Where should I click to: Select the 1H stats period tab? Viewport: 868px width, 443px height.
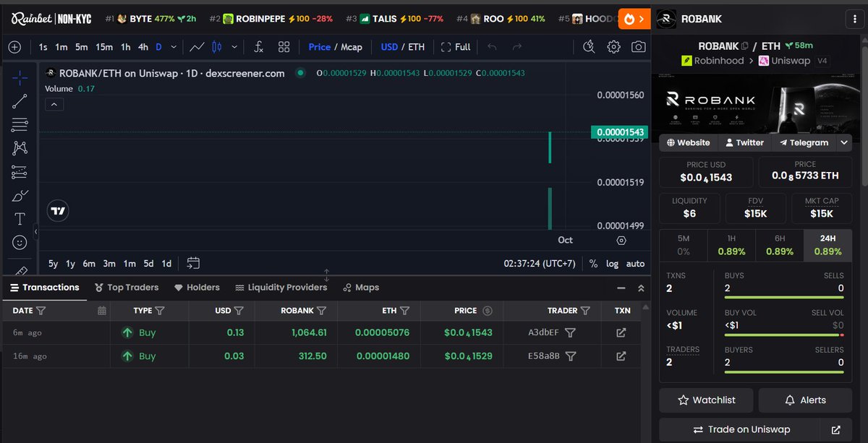[x=731, y=246]
